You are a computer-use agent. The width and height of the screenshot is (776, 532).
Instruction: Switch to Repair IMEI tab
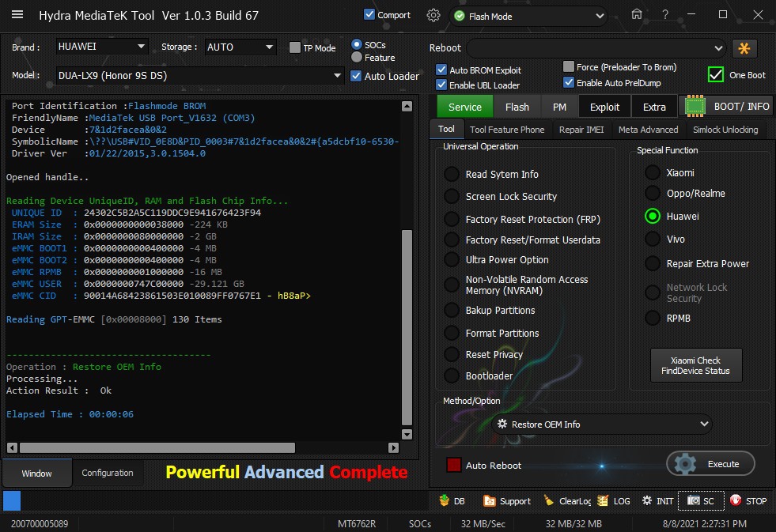[581, 130]
